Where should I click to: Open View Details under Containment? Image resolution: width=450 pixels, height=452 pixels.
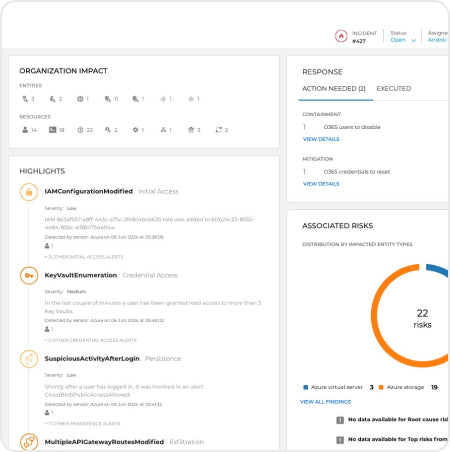pyautogui.click(x=321, y=139)
